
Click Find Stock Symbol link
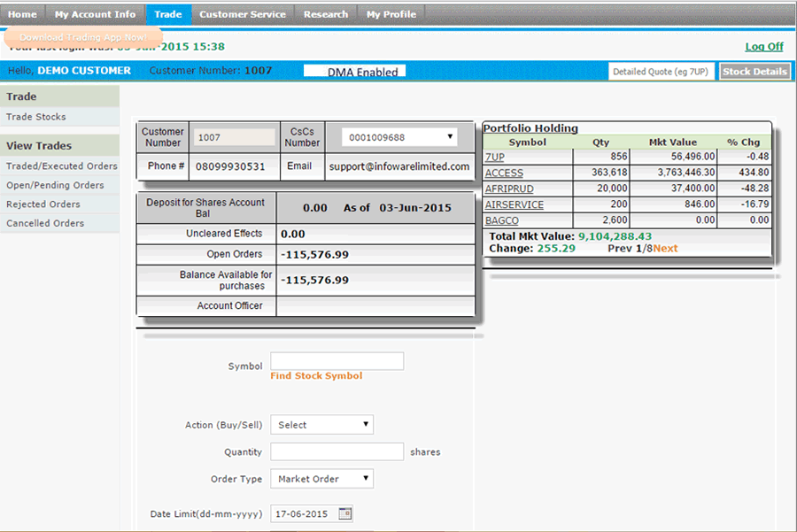tap(316, 376)
